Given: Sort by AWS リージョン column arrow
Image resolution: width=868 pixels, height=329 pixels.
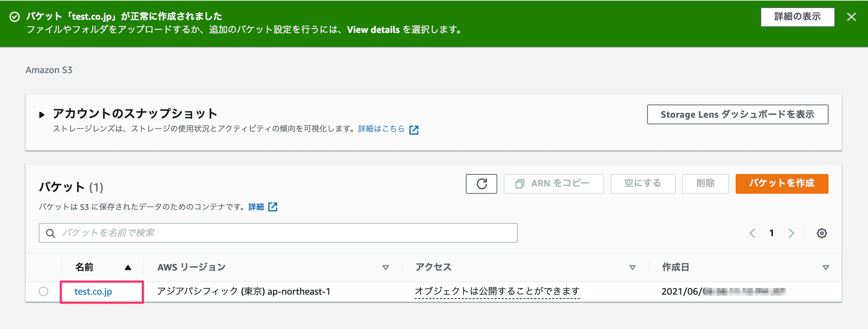Looking at the screenshot, I should [x=385, y=268].
